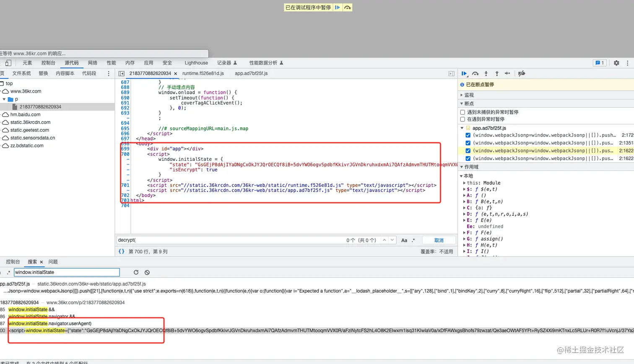Open the Lighthouse tab
The width and height of the screenshot is (634, 364).
click(196, 63)
